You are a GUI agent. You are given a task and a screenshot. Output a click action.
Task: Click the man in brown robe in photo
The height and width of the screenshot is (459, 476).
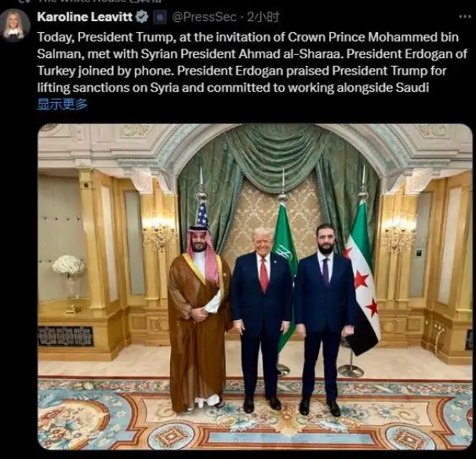pyautogui.click(x=199, y=319)
